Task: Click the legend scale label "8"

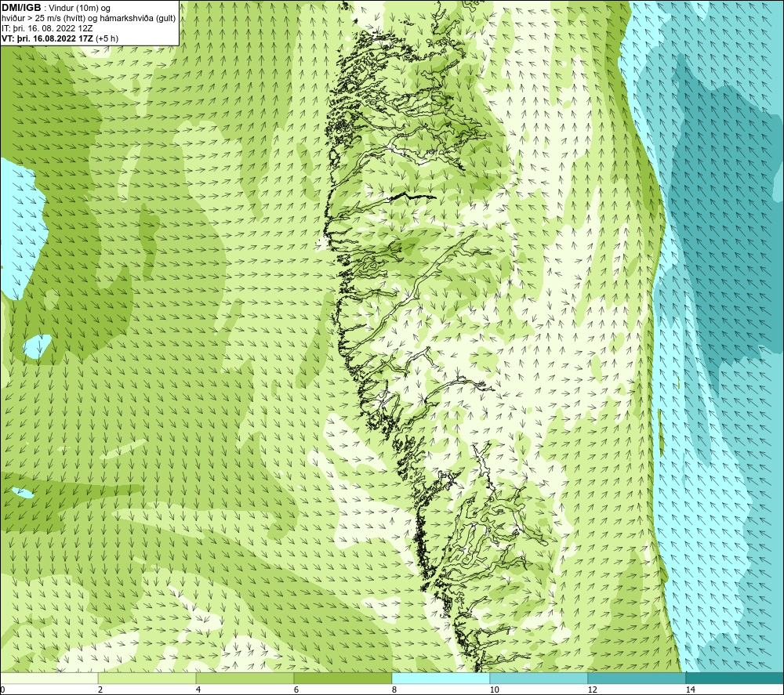Action: [394, 690]
